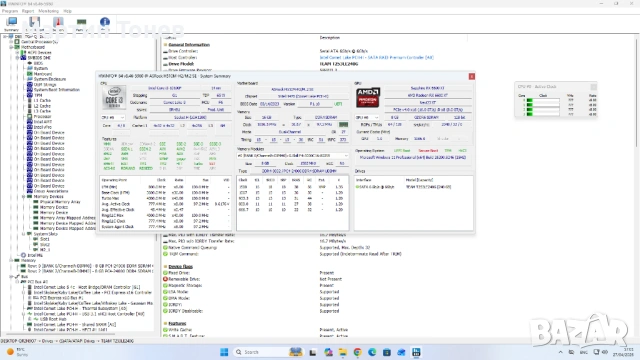The image size is (640, 360).
Task: Open the Report menu
Action: click(28, 11)
